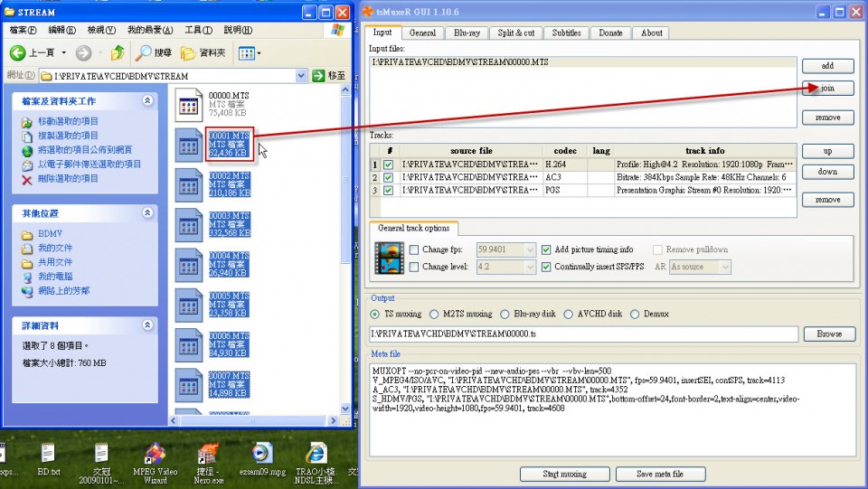Open the Explorer address bar dropdown
Screen dimensions: 868x489
coord(300,76)
